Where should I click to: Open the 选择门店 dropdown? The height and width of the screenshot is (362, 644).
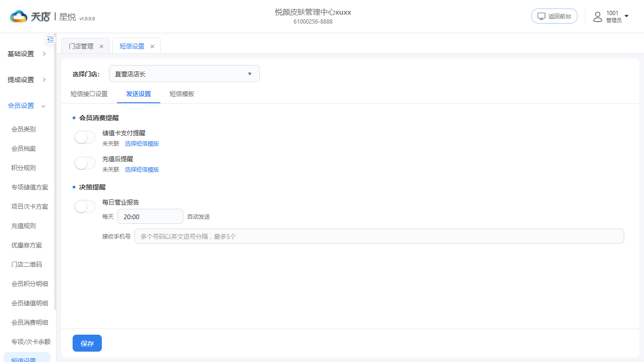tap(184, 74)
